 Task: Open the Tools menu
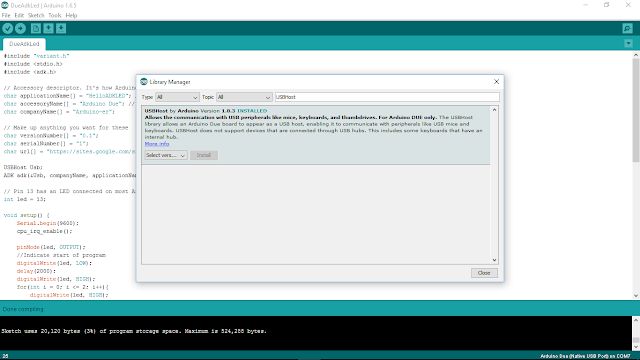tap(55, 16)
